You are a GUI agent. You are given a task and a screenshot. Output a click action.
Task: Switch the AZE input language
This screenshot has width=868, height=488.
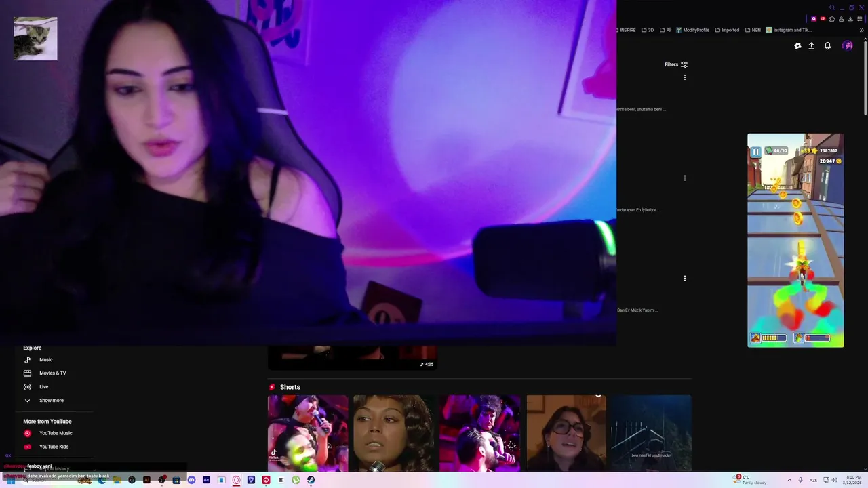pos(814,480)
